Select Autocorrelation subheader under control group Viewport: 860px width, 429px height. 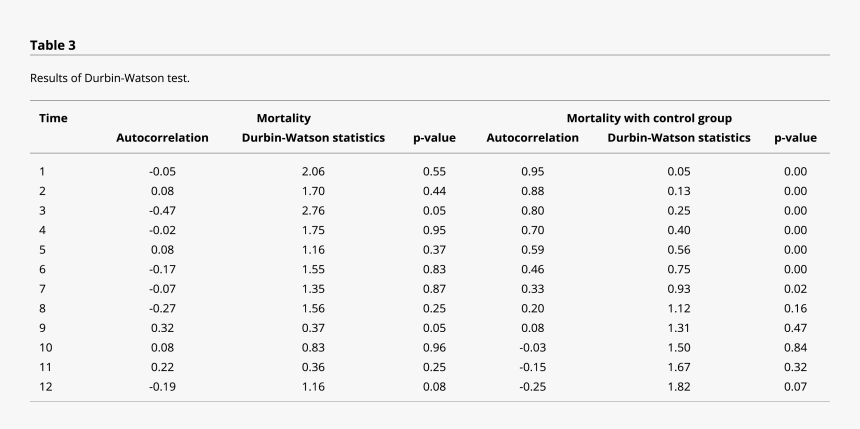pos(532,138)
